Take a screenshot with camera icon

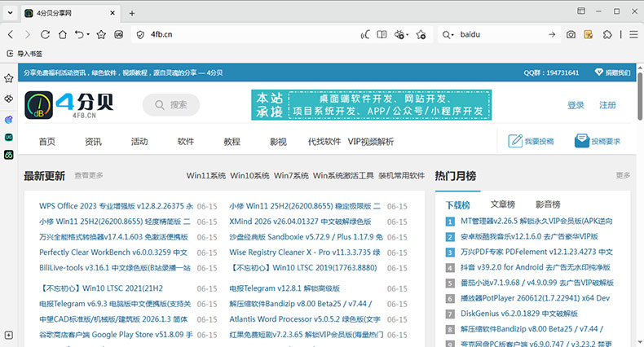pyautogui.click(x=571, y=35)
